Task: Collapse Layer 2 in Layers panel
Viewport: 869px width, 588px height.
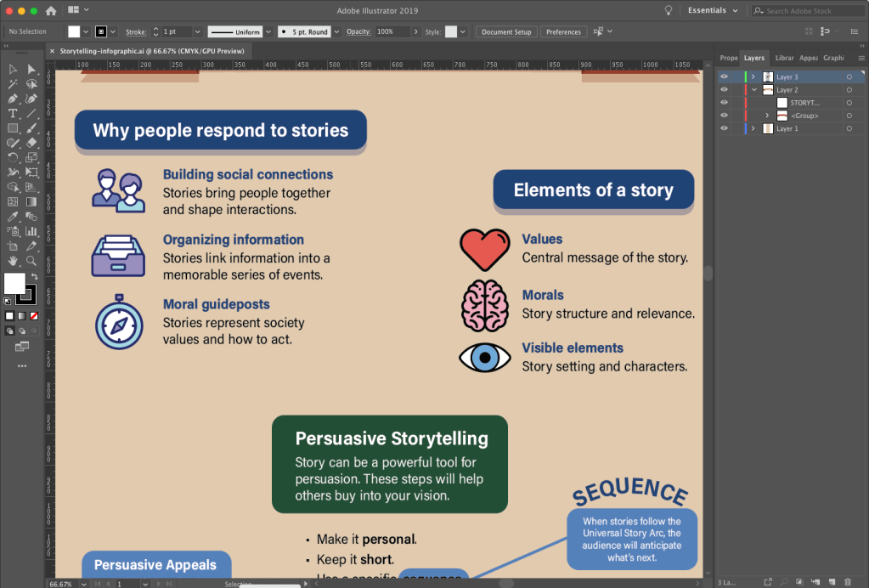Action: click(x=753, y=89)
